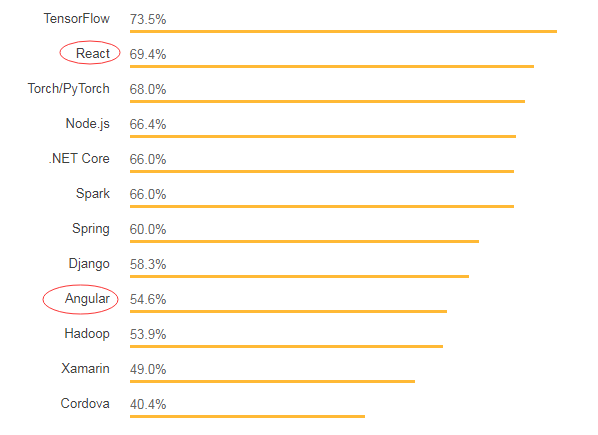Screen dimensions: 598x435
Task: Click the 73.5% TensorFlow value
Action: (x=148, y=19)
